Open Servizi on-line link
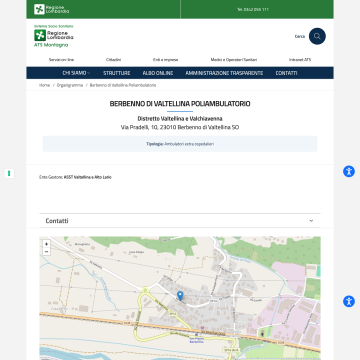This screenshot has width=360, height=360. click(61, 60)
